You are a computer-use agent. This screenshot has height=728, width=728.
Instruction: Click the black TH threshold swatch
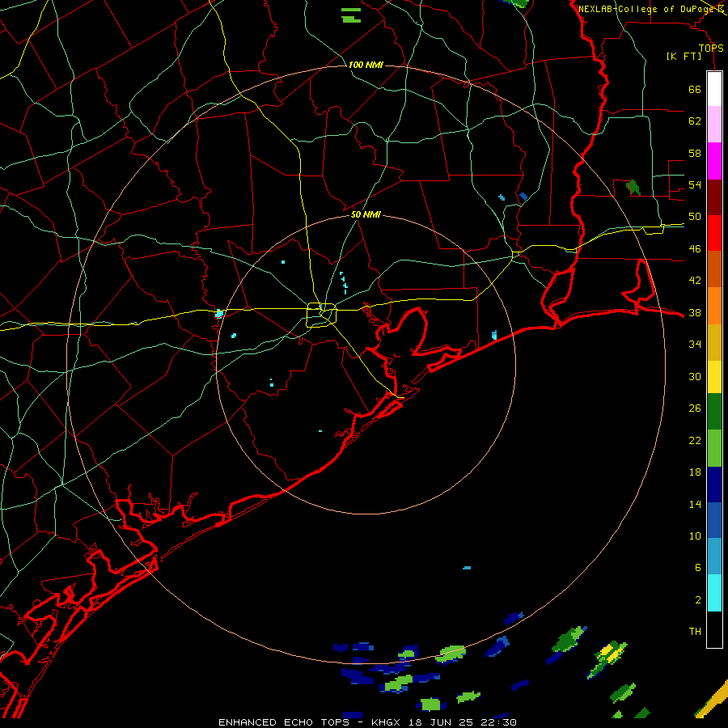[714, 629]
